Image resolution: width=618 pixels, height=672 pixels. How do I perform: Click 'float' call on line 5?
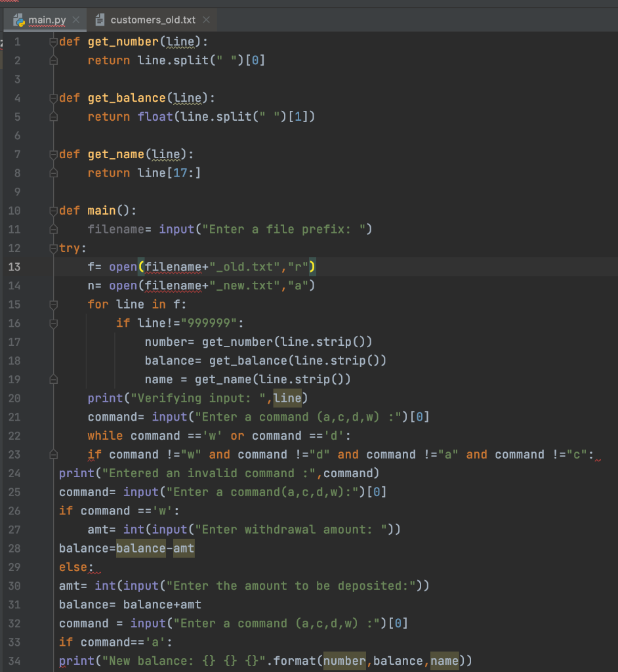(155, 117)
